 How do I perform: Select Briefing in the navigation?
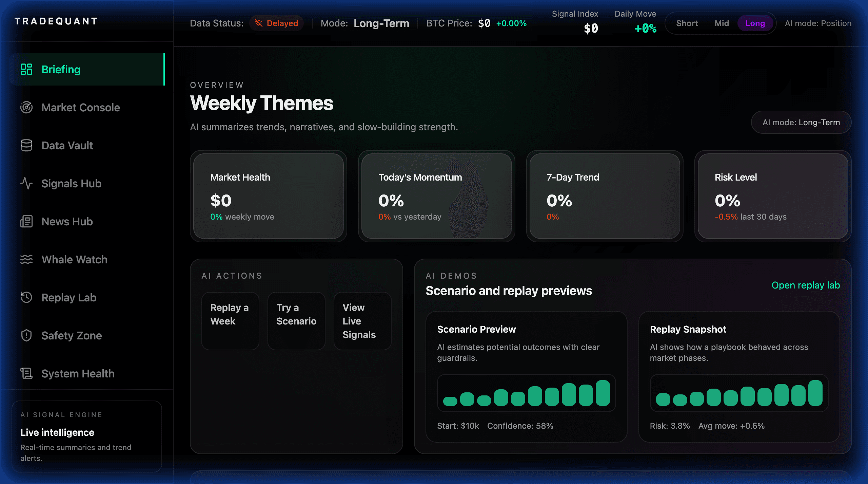(x=61, y=69)
